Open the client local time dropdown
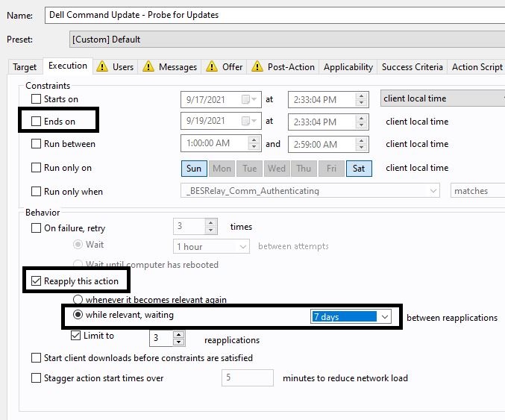This screenshot has height=420, width=505. coord(442,98)
